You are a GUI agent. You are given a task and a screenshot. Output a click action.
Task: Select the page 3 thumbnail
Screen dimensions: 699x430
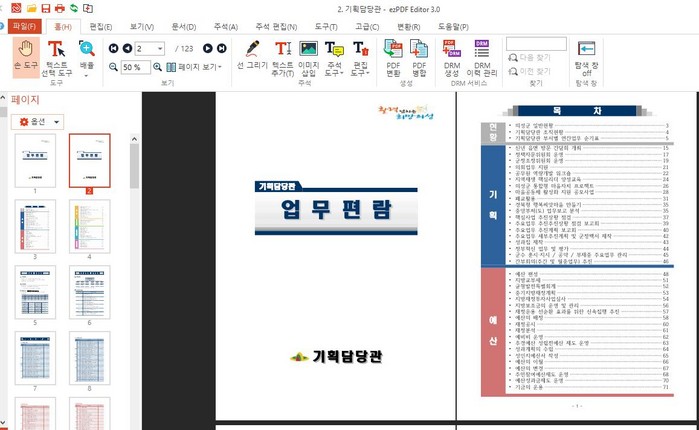pyautogui.click(x=34, y=226)
